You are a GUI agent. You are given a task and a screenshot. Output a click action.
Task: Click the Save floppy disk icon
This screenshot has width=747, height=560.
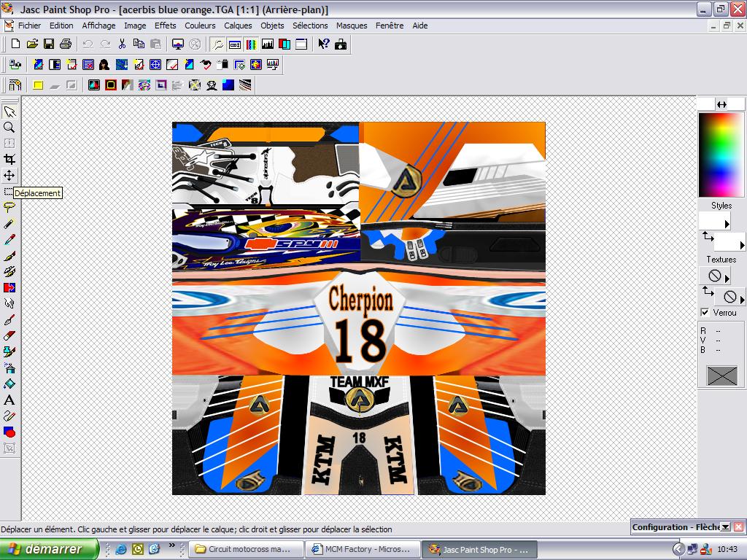(x=49, y=44)
